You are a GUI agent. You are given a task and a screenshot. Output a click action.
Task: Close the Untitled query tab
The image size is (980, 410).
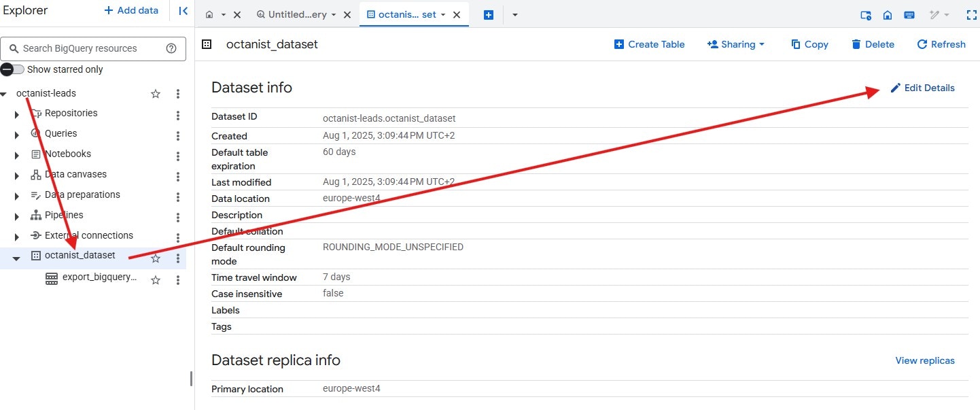click(x=347, y=14)
